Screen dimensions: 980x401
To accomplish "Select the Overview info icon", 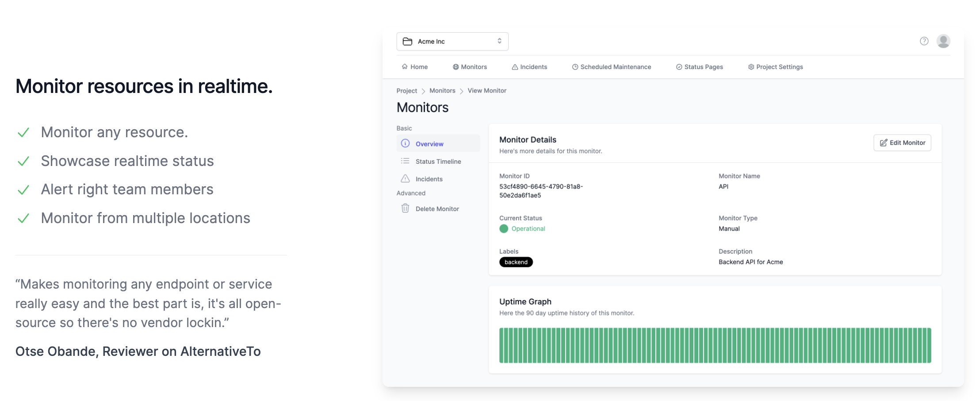I will point(405,143).
